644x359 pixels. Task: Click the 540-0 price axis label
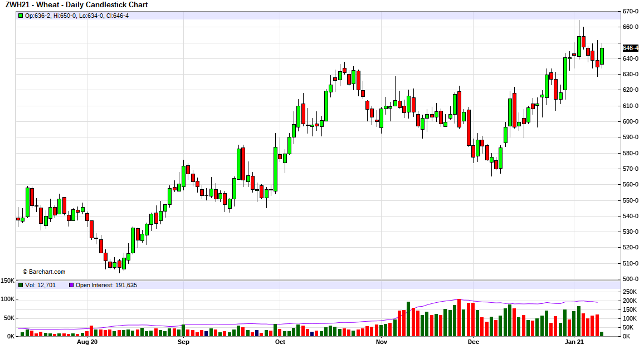click(631, 216)
